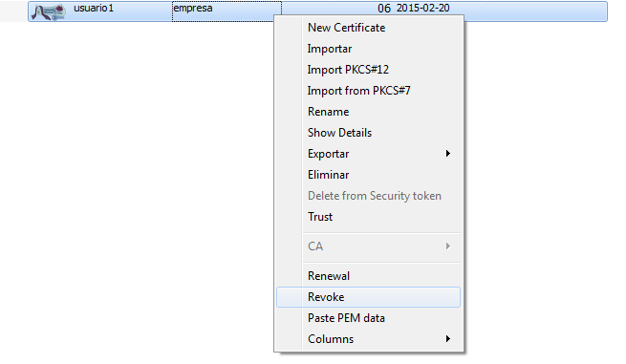Click the 2015-02-20 expiry date cell
This screenshot has height=364, width=626.
pyautogui.click(x=422, y=8)
